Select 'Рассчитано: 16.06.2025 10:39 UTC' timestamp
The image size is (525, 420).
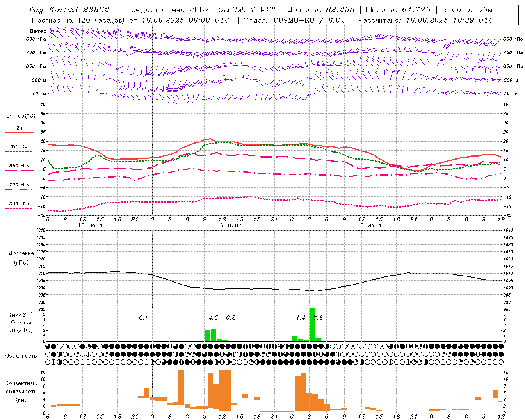[426, 20]
